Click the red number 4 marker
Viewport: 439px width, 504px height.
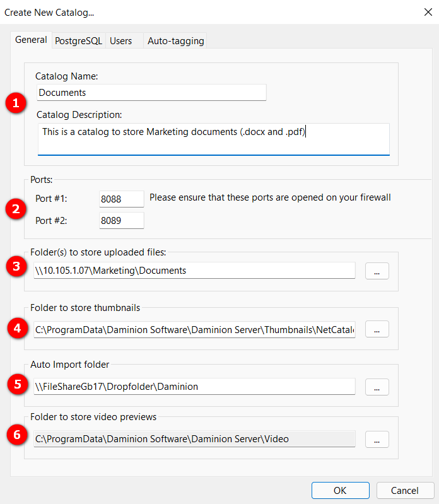point(15,328)
